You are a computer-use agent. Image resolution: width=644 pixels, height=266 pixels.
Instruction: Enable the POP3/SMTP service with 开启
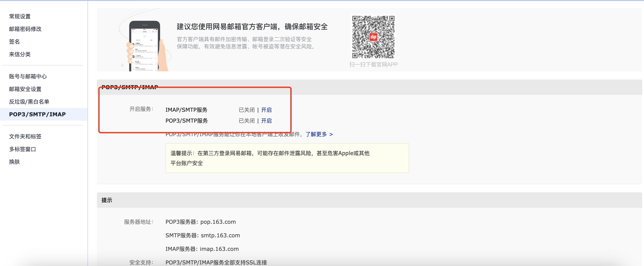click(x=266, y=121)
